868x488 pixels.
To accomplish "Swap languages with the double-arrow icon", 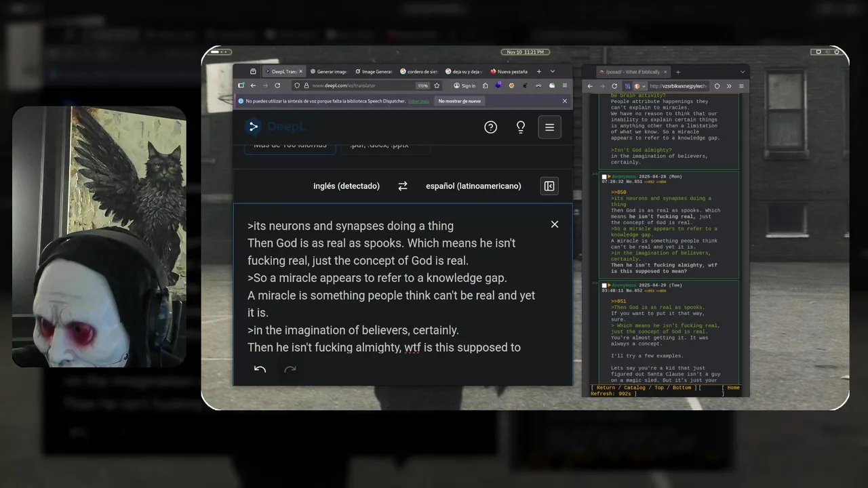I will pos(403,186).
